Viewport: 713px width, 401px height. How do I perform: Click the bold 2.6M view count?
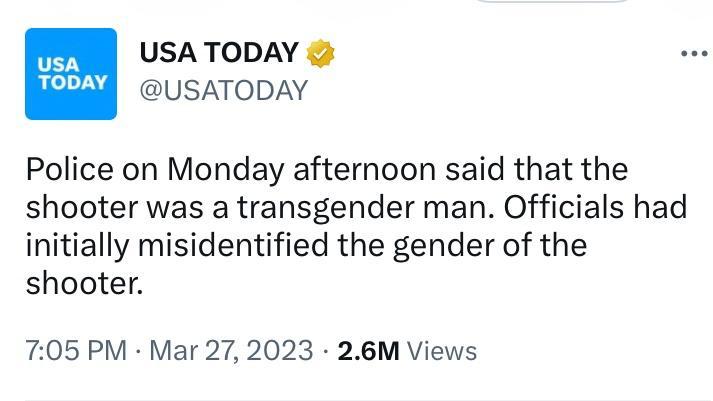click(369, 351)
